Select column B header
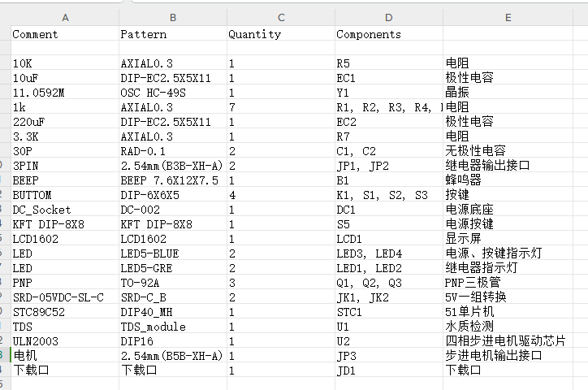 tap(172, 17)
